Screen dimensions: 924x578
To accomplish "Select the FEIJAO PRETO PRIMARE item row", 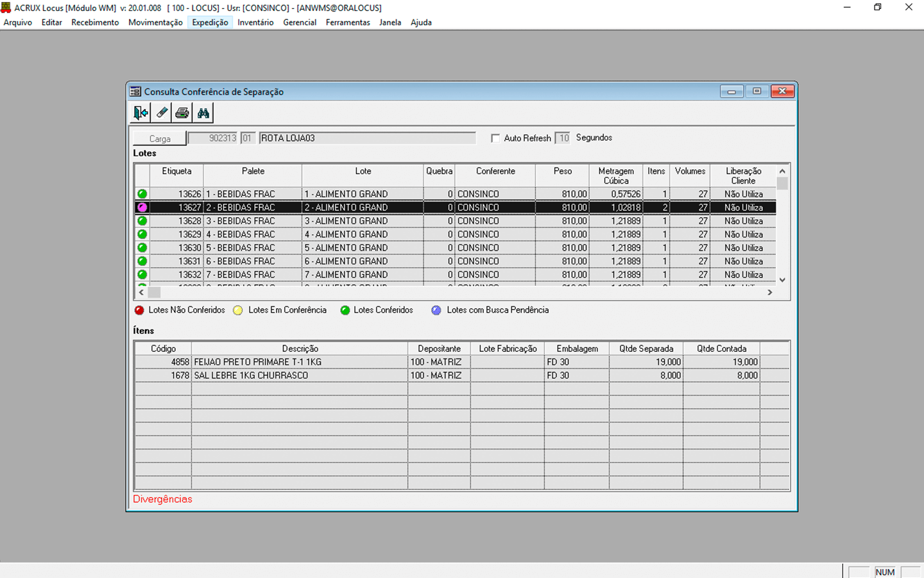I will [x=299, y=362].
